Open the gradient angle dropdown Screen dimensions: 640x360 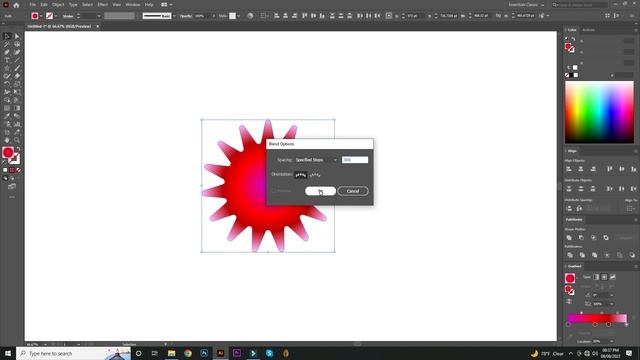coord(611,295)
